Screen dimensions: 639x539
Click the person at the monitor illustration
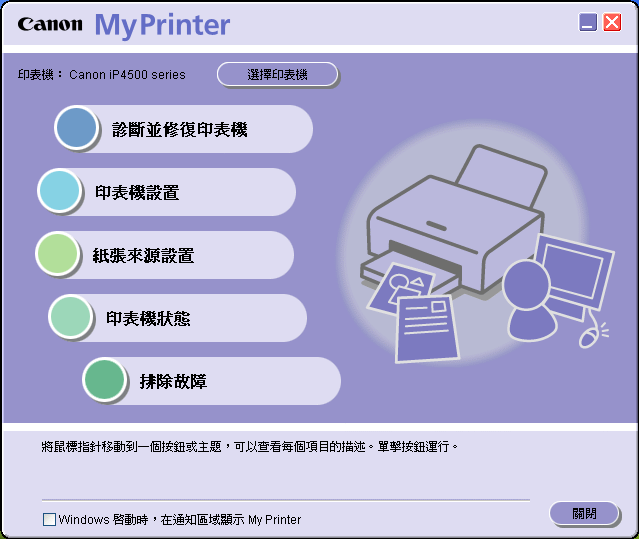tap(558, 291)
